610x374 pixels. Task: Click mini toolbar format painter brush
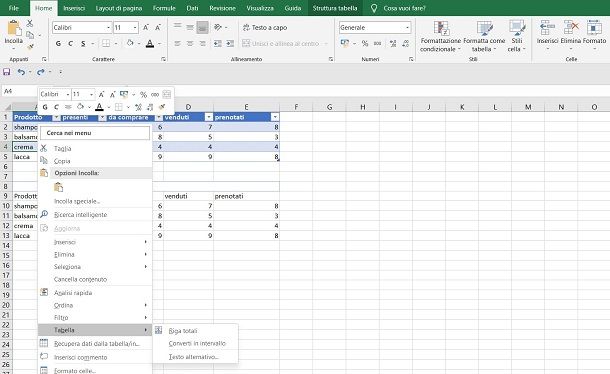tap(162, 107)
